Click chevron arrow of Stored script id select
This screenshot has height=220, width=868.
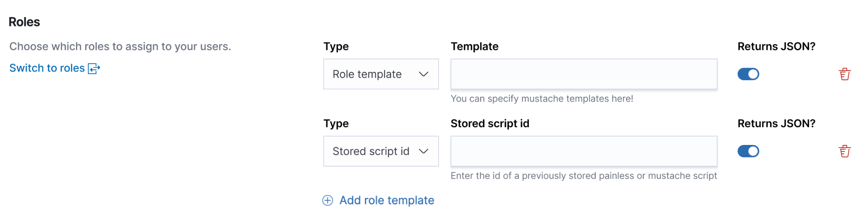423,151
